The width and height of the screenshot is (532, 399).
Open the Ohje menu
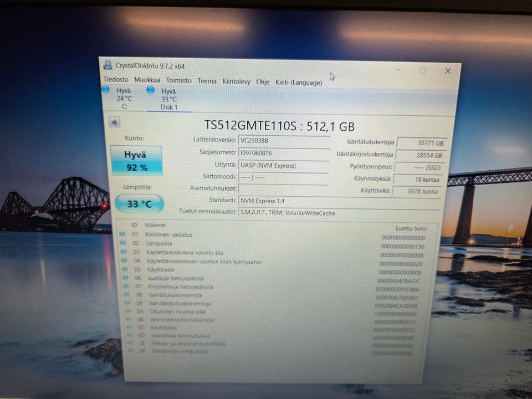pyautogui.click(x=263, y=82)
